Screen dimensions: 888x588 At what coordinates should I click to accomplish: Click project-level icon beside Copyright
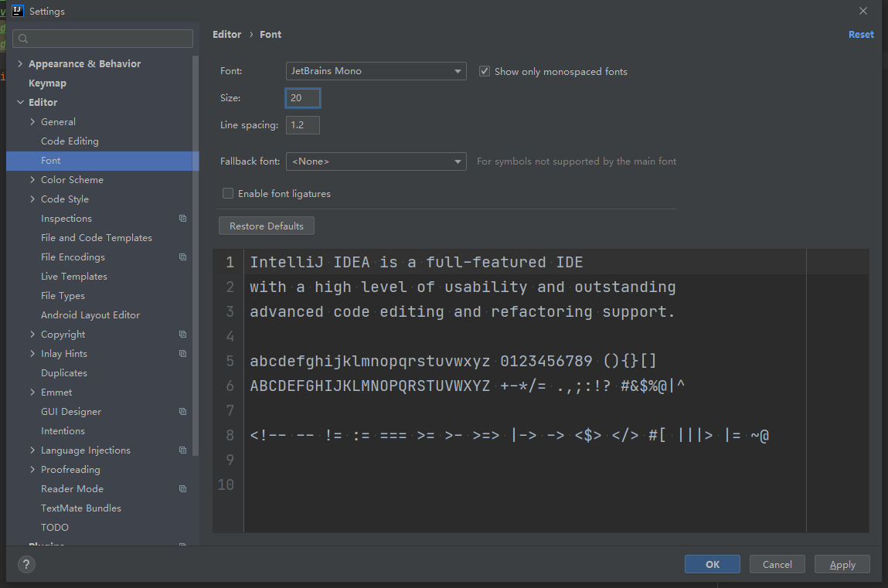tap(183, 335)
